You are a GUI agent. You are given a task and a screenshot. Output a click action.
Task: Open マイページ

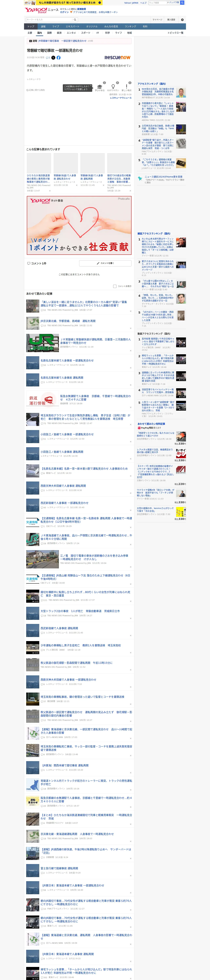pyautogui.click(x=157, y=20)
